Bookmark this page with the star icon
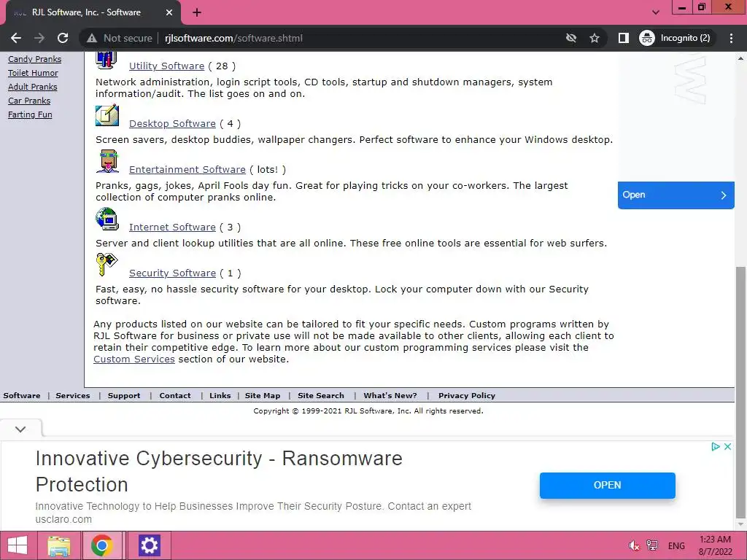Image resolution: width=747 pixels, height=560 pixels. (x=594, y=38)
